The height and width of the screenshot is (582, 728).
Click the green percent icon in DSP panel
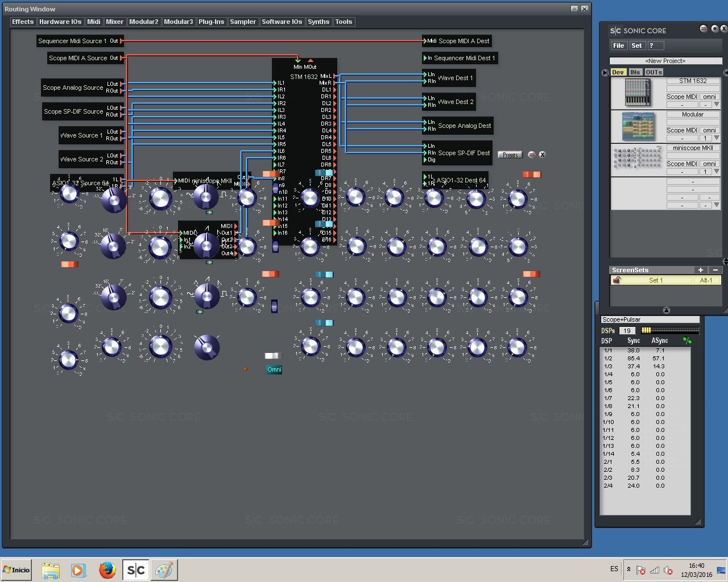(687, 340)
